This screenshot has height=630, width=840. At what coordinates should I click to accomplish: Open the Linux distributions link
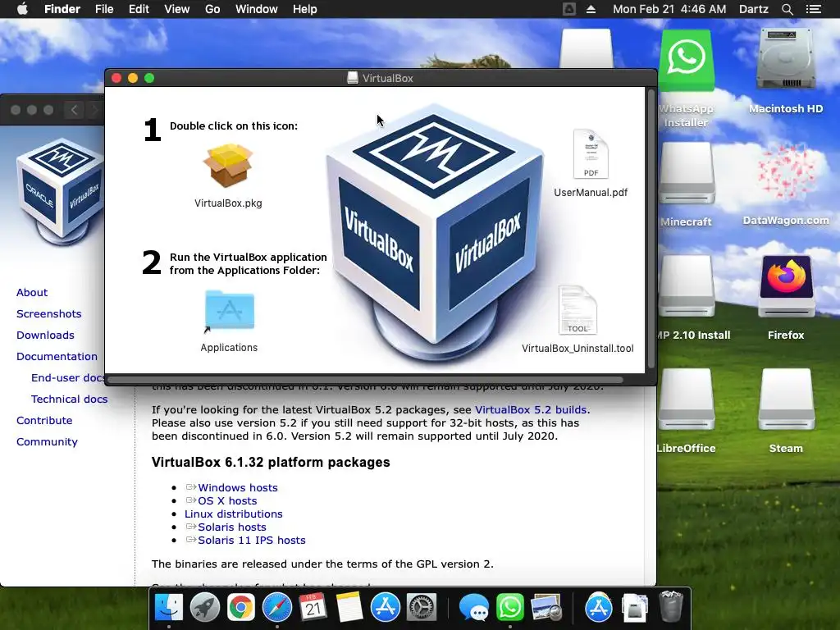click(233, 514)
